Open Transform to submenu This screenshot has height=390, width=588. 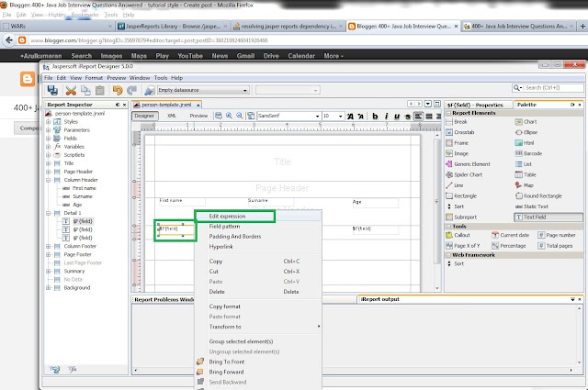click(x=258, y=327)
